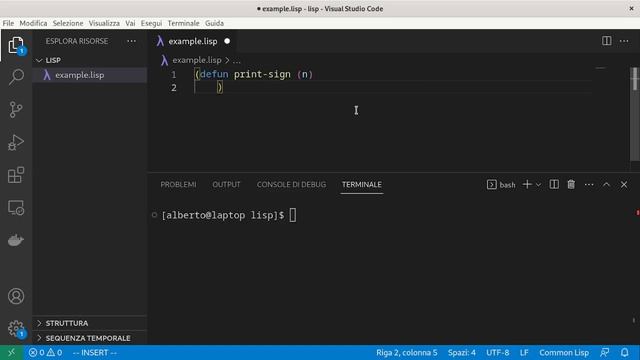Change end of line sequence LF
The height and width of the screenshot is (360, 640).
[x=524, y=353]
